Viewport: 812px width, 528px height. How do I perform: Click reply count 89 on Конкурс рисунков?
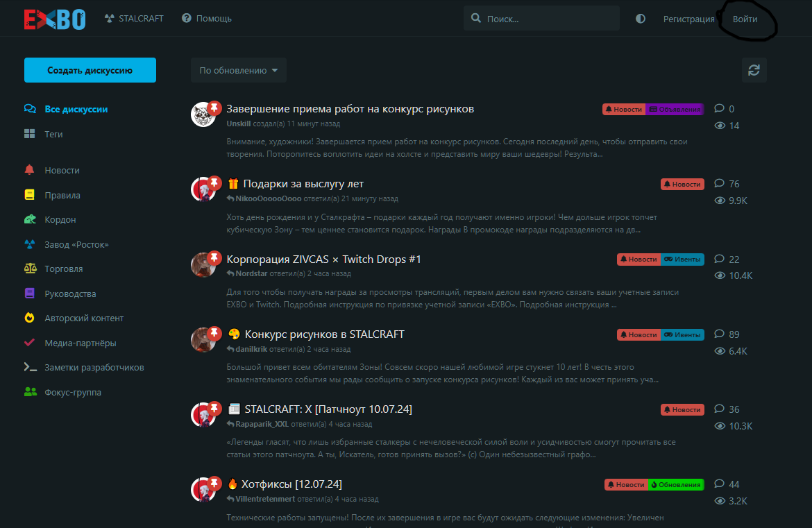pyautogui.click(x=727, y=334)
